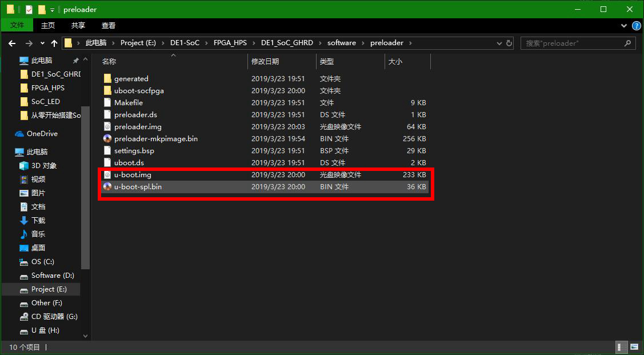Viewport: 644px width, 355px height.
Task: Click the uboot.ds file icon
Action: [x=107, y=163]
